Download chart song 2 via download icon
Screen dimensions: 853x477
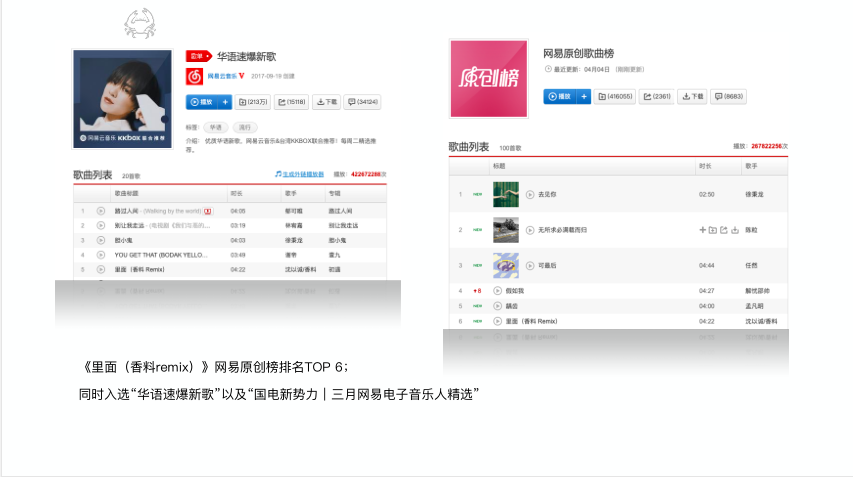click(x=735, y=230)
